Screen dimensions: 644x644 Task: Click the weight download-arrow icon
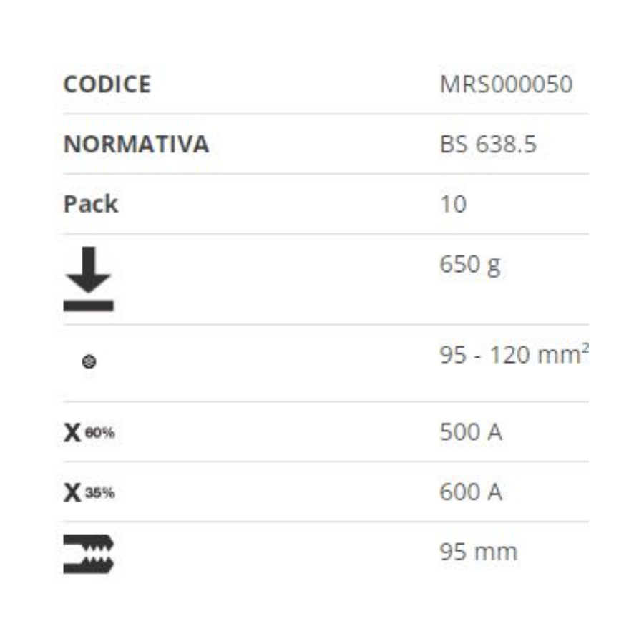coord(88,279)
